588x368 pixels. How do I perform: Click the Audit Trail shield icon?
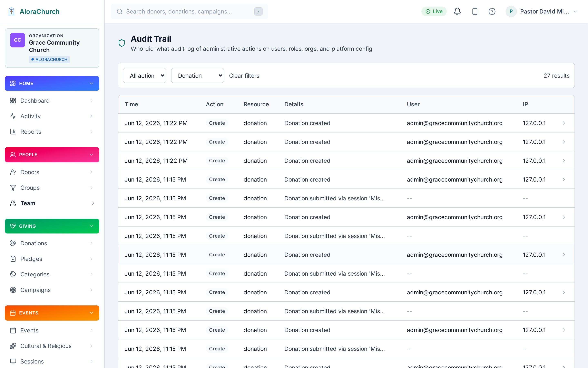point(121,43)
